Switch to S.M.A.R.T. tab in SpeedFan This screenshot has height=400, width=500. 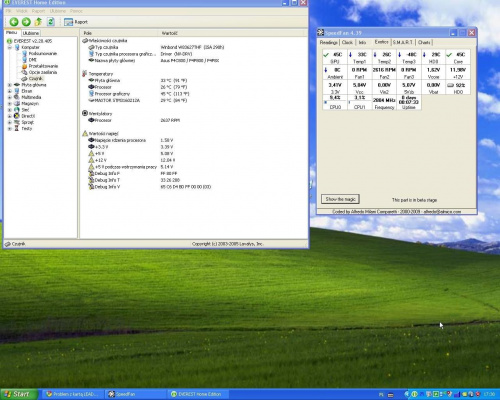[x=403, y=42]
